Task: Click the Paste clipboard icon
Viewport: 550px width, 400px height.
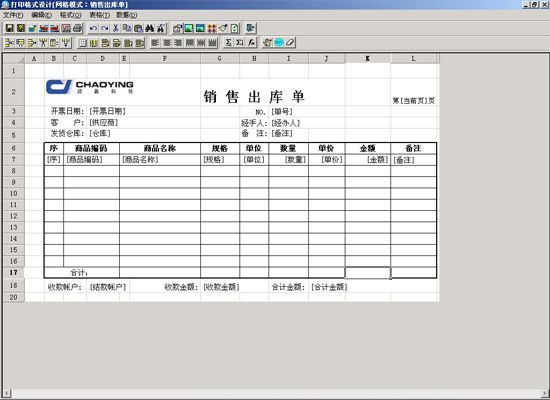Action: click(139, 28)
